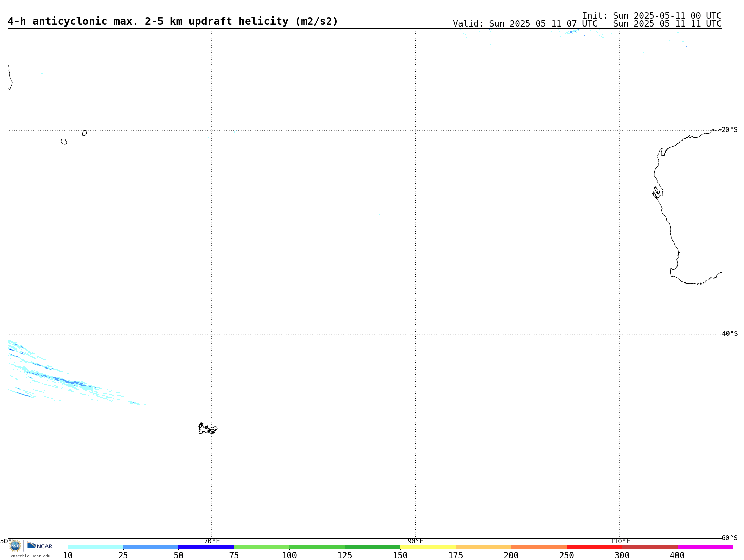Screen dimensions: 744x560
Task: Click the colorbar value label 125
Action: pos(345,556)
